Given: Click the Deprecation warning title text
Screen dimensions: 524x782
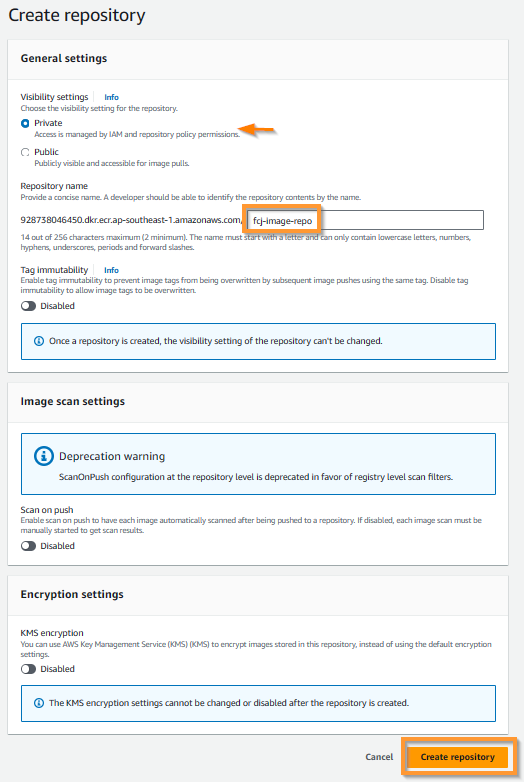Looking at the screenshot, I should [112, 456].
